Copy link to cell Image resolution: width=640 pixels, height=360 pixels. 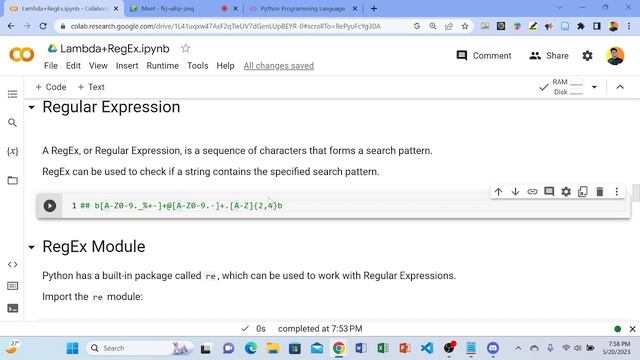(x=532, y=191)
